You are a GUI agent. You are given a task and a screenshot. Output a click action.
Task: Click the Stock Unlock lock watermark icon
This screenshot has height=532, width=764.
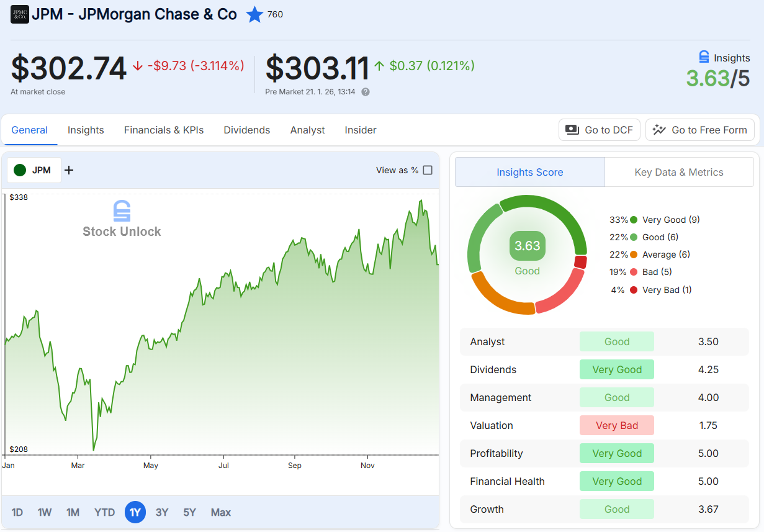122,211
